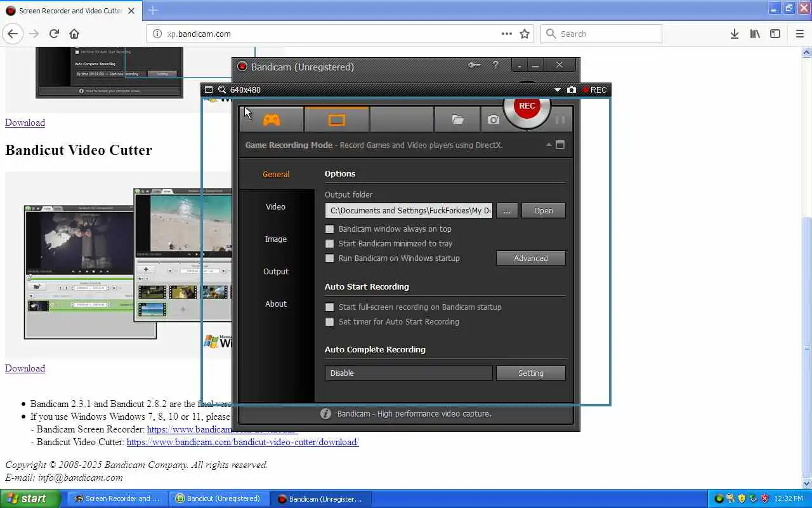Open the Firefox library icon
This screenshot has width=812, height=508.
(x=755, y=34)
